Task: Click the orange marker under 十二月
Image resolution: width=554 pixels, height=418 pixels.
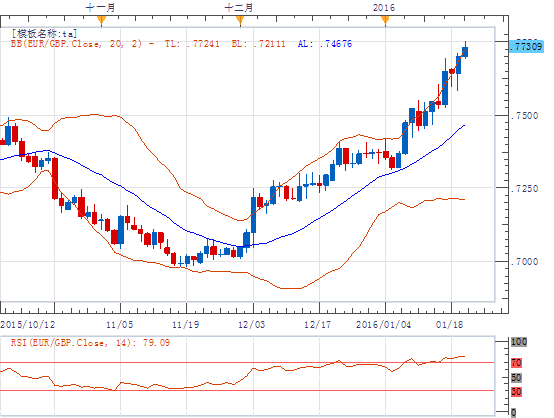Action: point(240,20)
